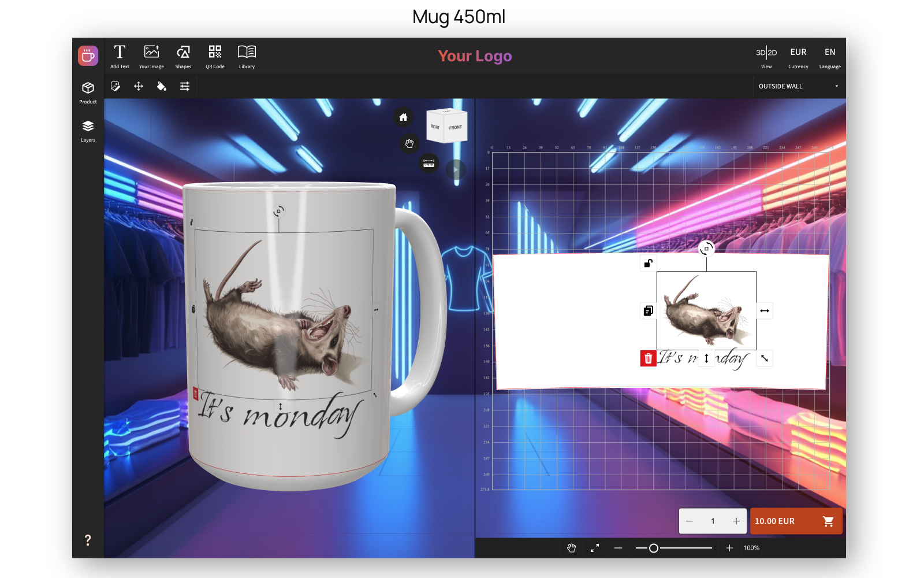Click the horizontal stretch handle in 2D canvas

tap(765, 311)
